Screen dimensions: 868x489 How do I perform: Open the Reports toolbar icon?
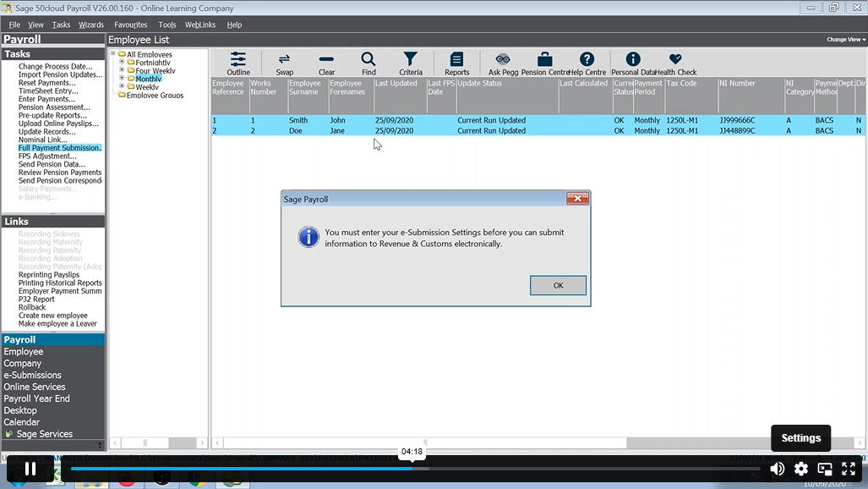456,59
